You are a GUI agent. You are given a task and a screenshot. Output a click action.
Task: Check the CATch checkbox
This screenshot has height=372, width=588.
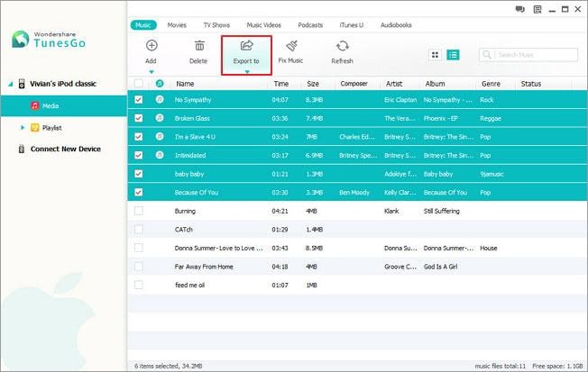click(x=138, y=230)
